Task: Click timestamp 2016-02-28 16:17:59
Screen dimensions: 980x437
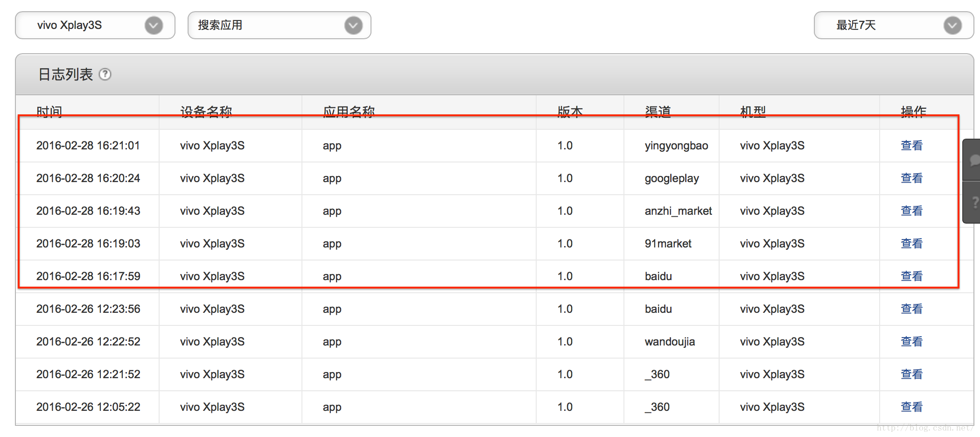Action: point(88,276)
